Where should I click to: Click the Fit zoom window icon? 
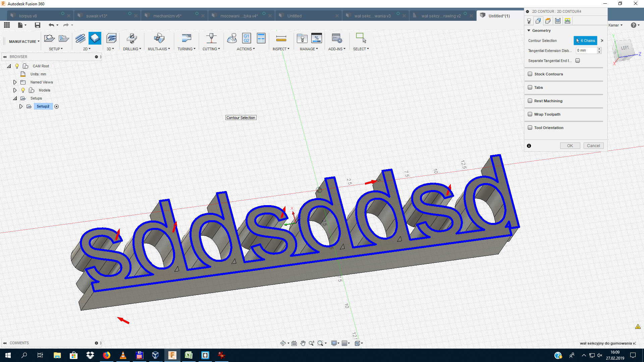point(320,343)
